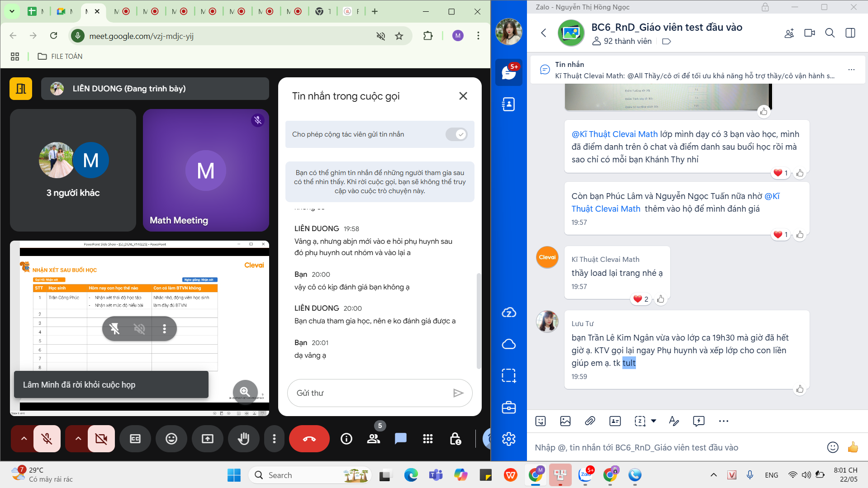This screenshot has width=868, height=488.
Task: Open the Windows Start menu
Action: click(x=234, y=475)
